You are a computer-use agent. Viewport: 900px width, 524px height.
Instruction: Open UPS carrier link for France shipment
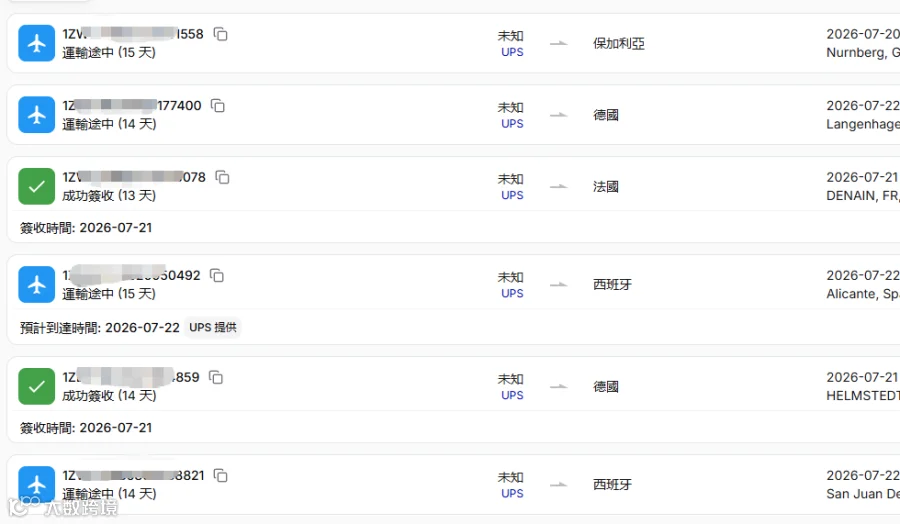[512, 196]
